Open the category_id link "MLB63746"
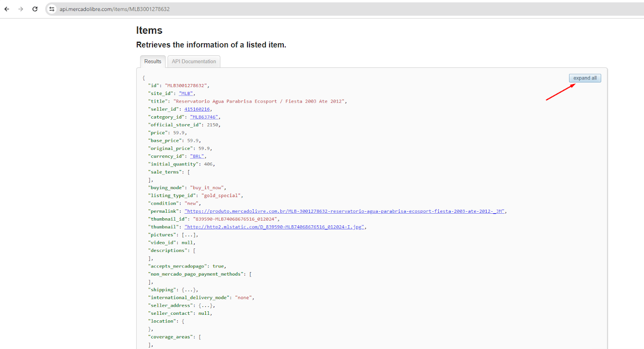This screenshot has height=349, width=644. 204,117
